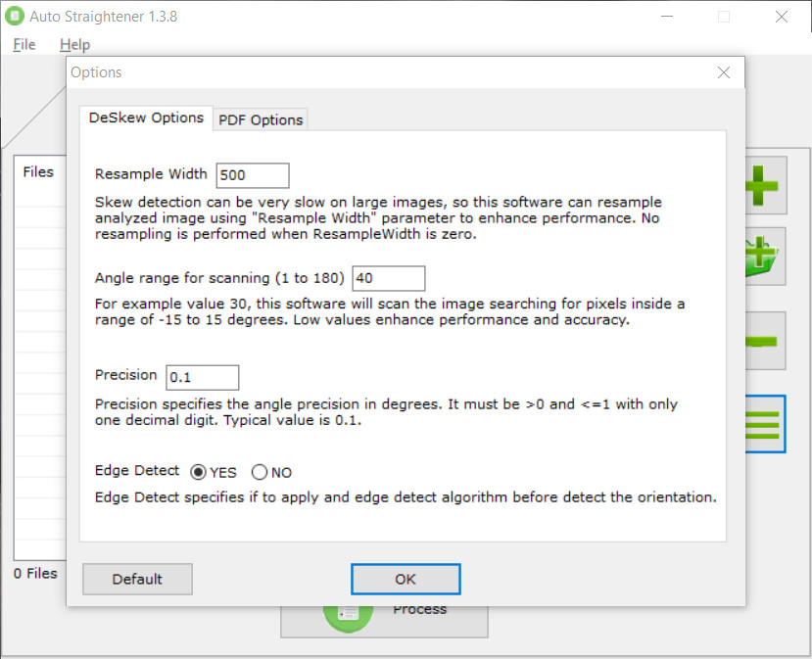Click the add folder icon with green plus
The width and height of the screenshot is (812, 659).
765,257
